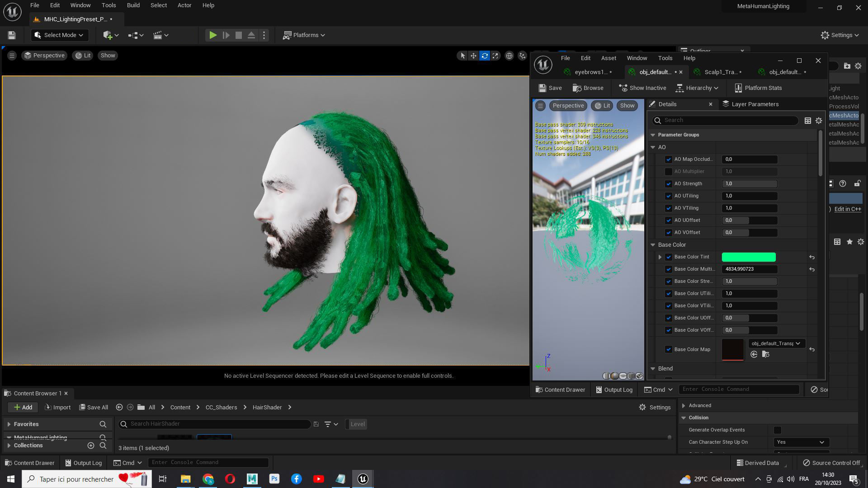Click Base Color Tint green swatch
The height and width of the screenshot is (488, 868).
[749, 257]
